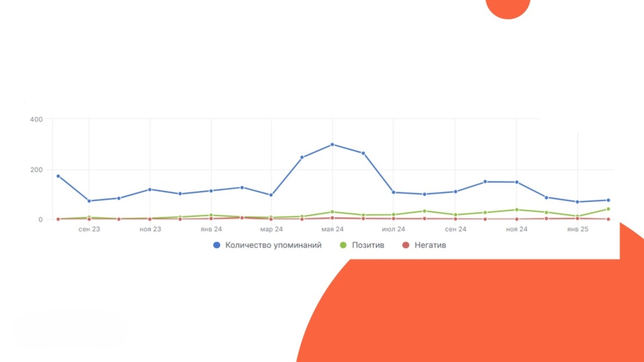The width and height of the screenshot is (644, 362).
Task: Click the blue data point above ноя 23
Action: pyautogui.click(x=150, y=190)
